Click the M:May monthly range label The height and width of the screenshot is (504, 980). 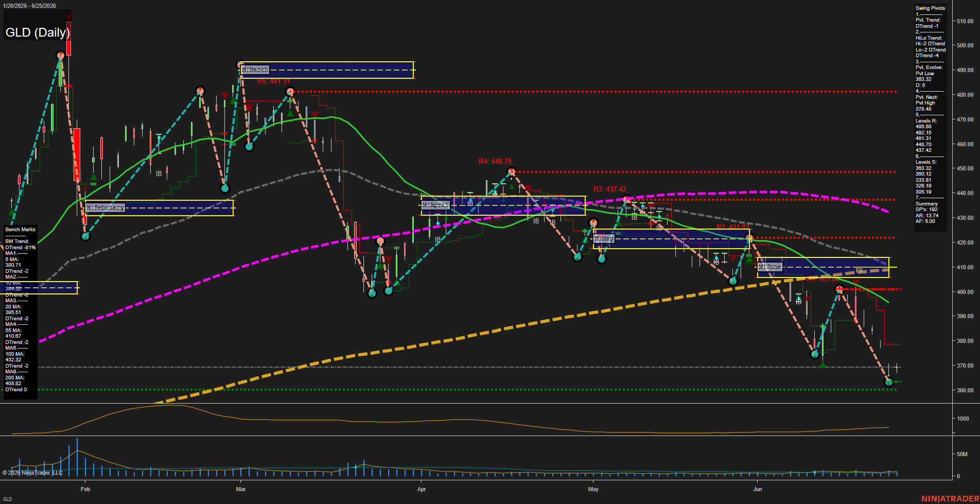604,239
